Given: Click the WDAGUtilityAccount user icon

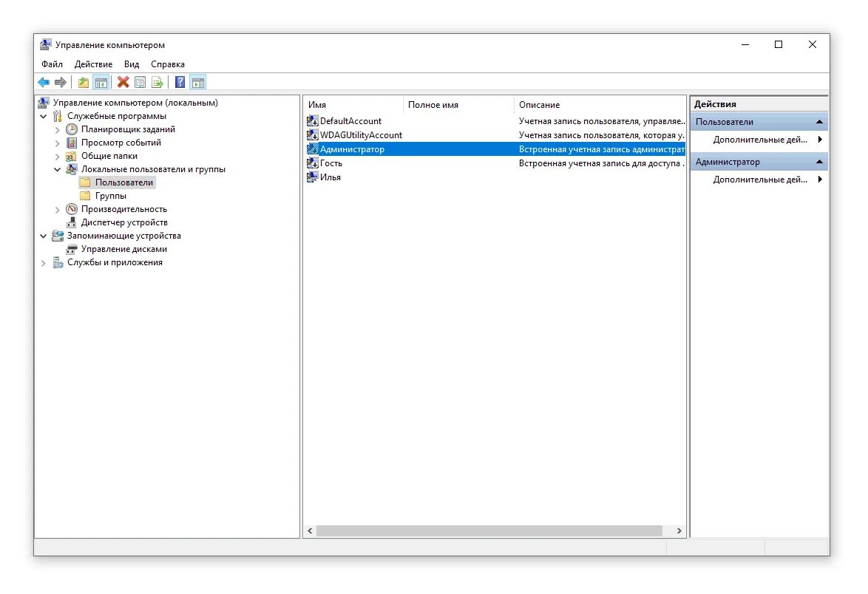Looking at the screenshot, I should [x=312, y=135].
